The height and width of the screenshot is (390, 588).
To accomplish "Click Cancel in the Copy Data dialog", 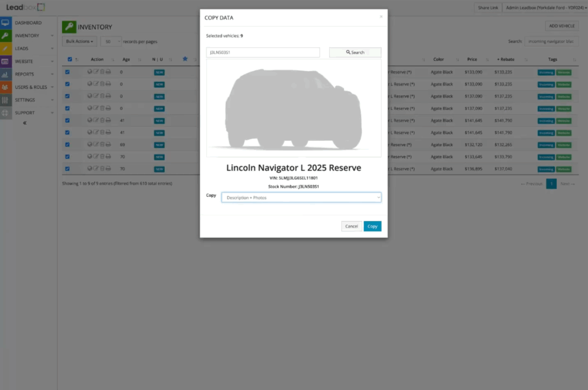I will pyautogui.click(x=351, y=226).
